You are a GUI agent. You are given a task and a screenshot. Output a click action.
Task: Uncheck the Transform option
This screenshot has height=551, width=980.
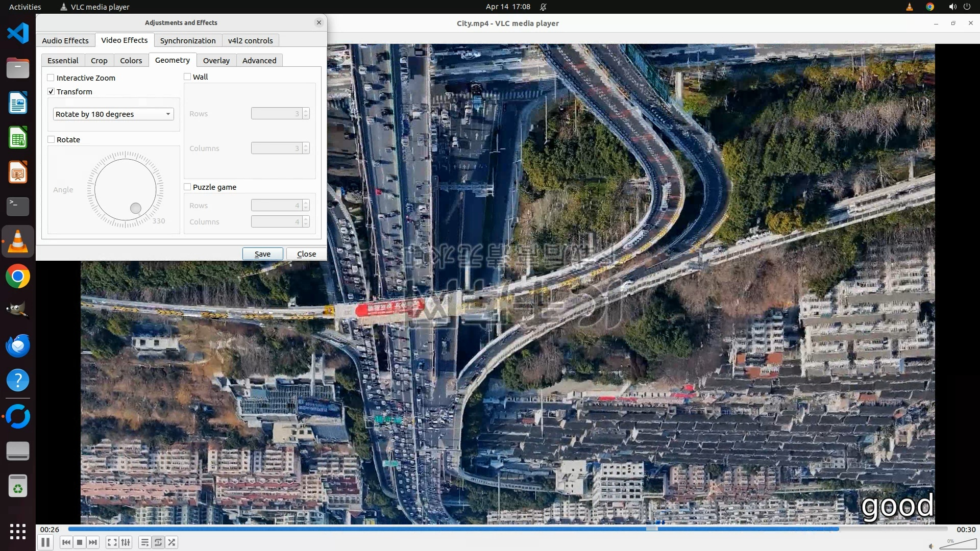[51, 91]
